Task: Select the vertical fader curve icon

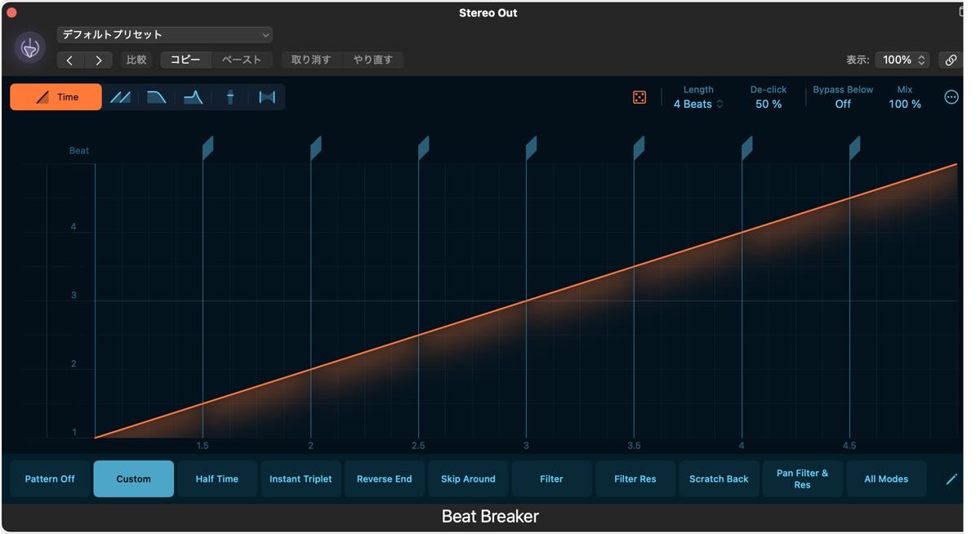Action: [x=230, y=97]
